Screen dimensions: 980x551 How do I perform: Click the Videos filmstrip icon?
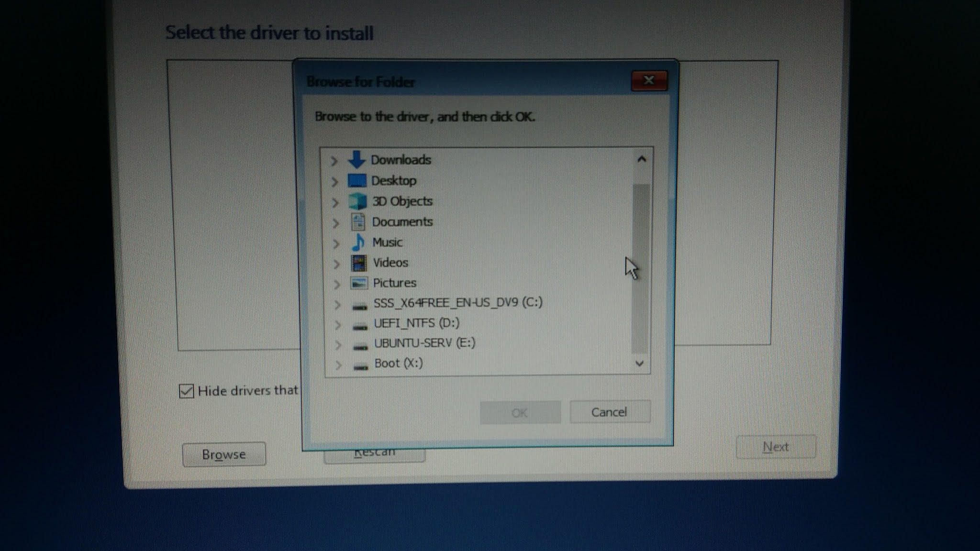pyautogui.click(x=359, y=263)
